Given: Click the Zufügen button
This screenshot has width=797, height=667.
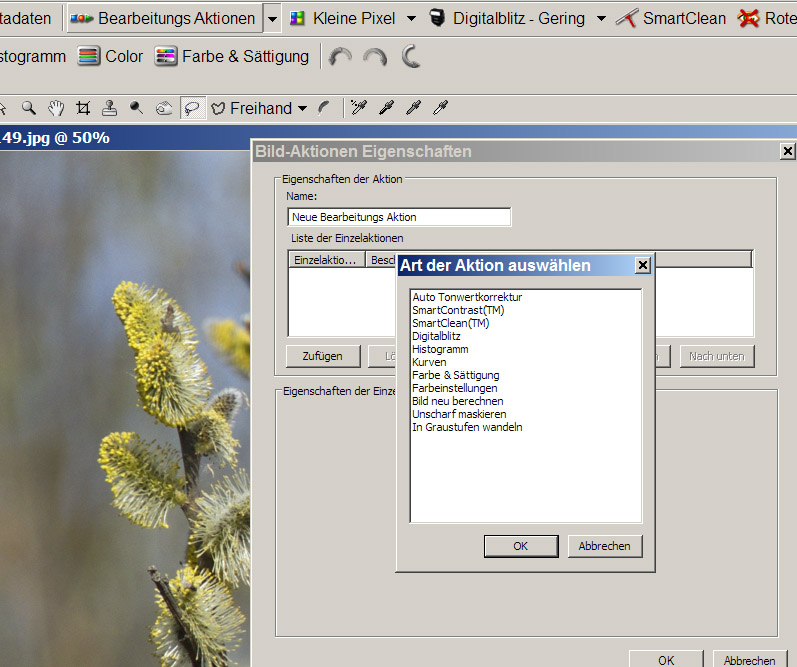Looking at the screenshot, I should 323,356.
